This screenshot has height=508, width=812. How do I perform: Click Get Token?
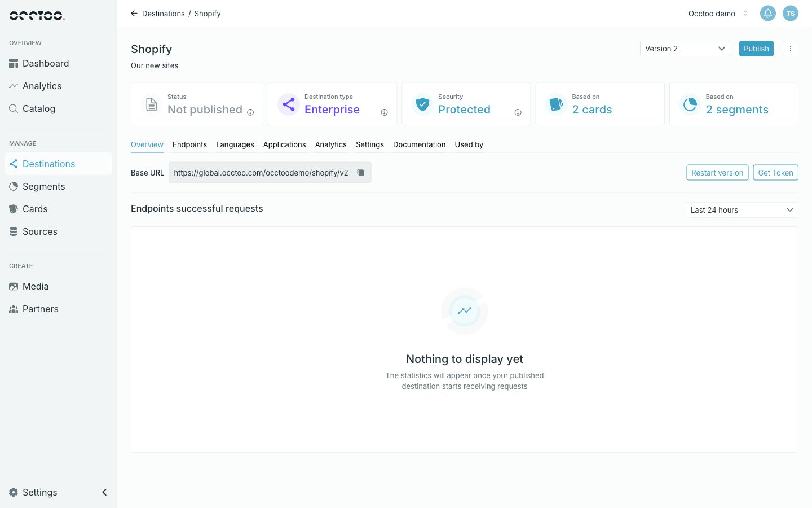(775, 173)
